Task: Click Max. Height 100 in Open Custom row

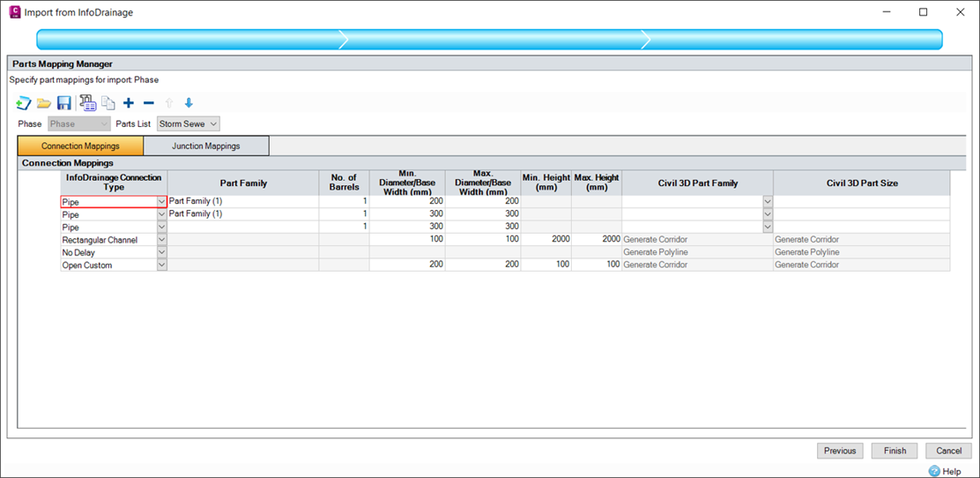Action: [x=597, y=265]
